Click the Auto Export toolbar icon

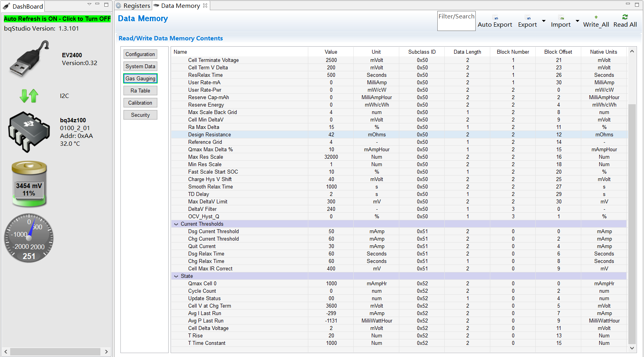pyautogui.click(x=495, y=18)
